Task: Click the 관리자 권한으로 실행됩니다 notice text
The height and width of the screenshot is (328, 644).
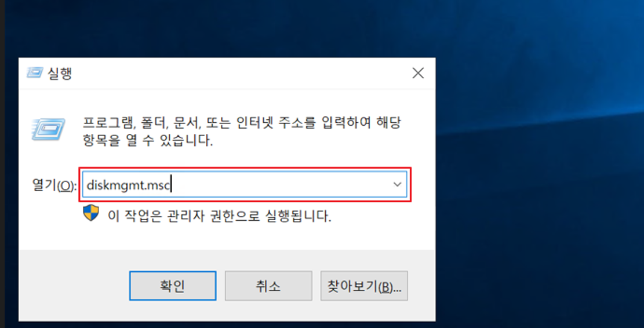Action: click(x=219, y=216)
